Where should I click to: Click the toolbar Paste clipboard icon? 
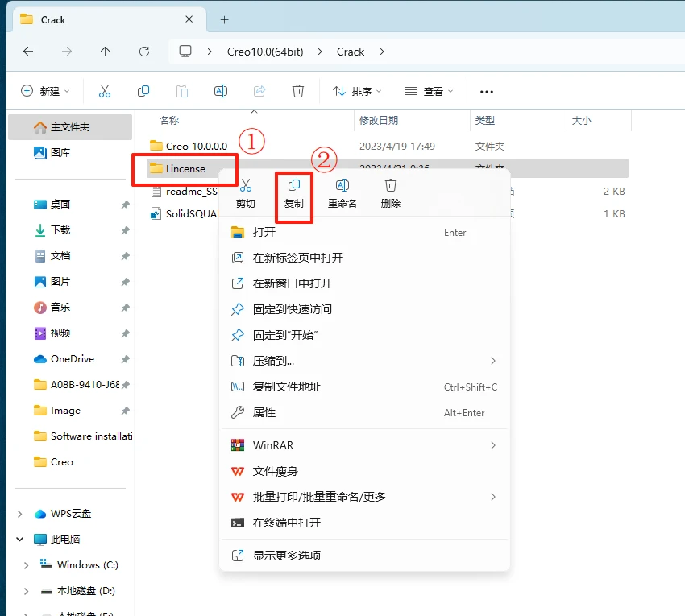click(182, 91)
